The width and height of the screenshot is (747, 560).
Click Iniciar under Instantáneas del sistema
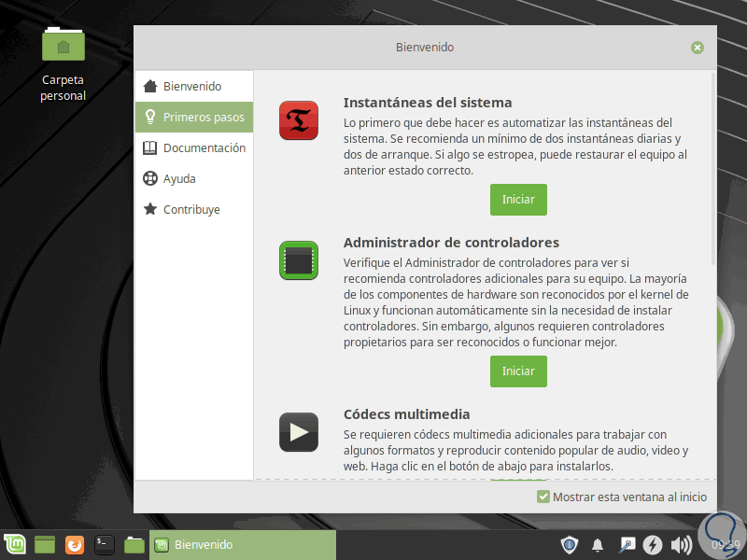(x=518, y=199)
